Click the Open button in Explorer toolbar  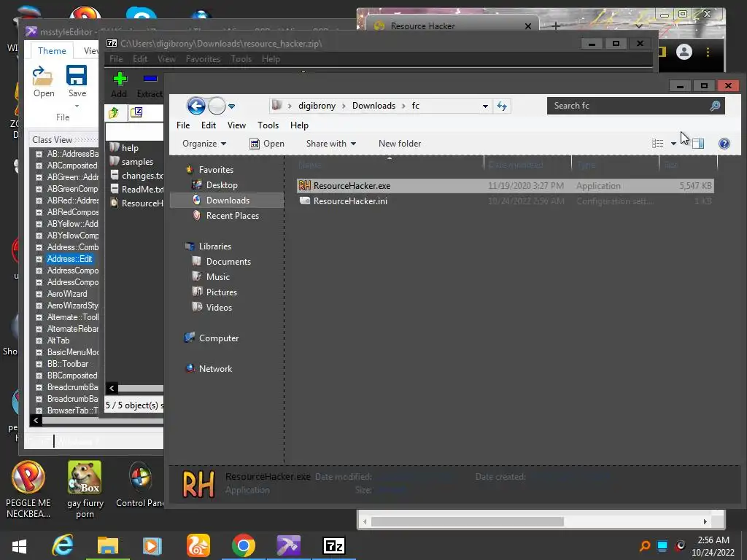coord(267,144)
